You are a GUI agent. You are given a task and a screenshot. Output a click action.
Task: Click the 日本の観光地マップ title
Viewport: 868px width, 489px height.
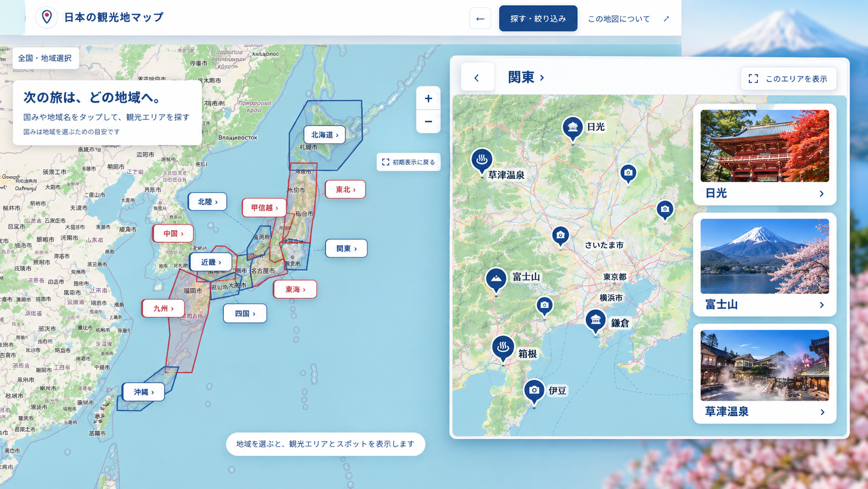[114, 17]
